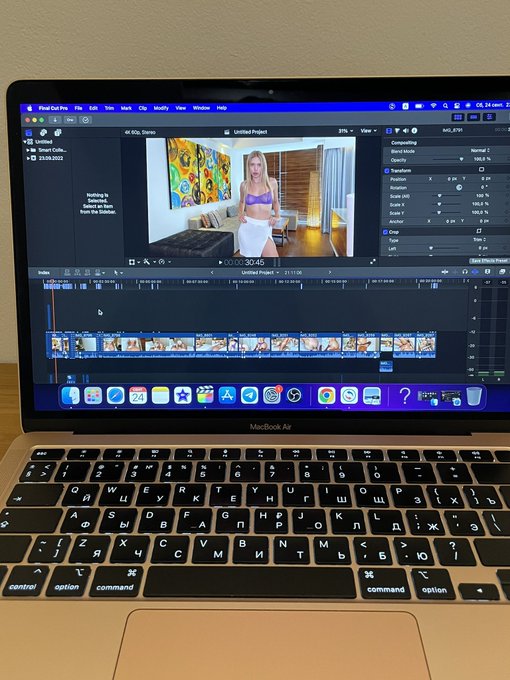Select the last clip in the timeline

click(x=425, y=346)
